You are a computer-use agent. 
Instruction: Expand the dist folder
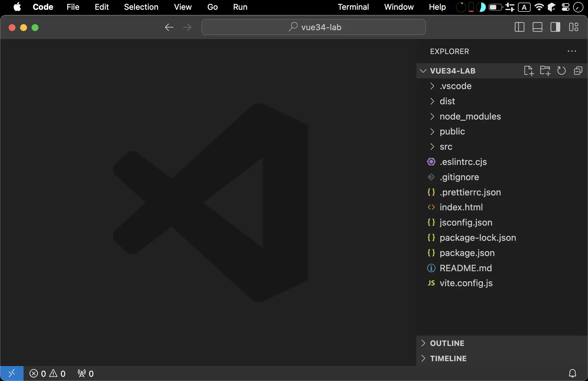pyautogui.click(x=502, y=101)
